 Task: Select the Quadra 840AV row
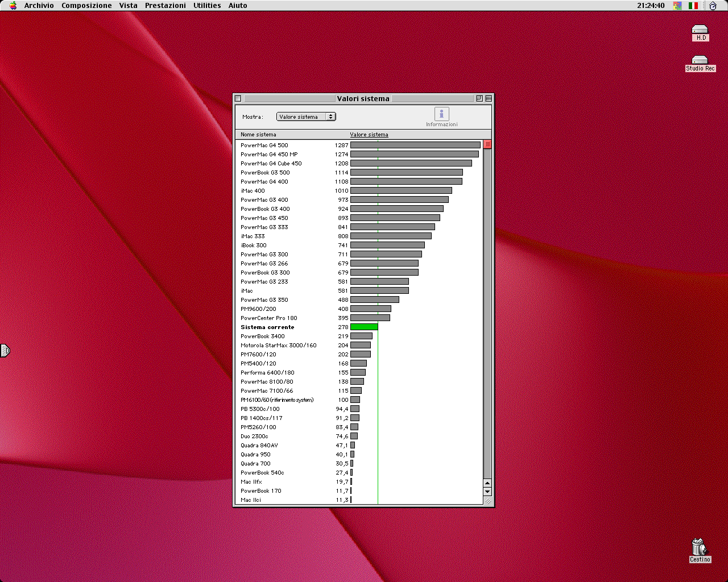point(359,445)
